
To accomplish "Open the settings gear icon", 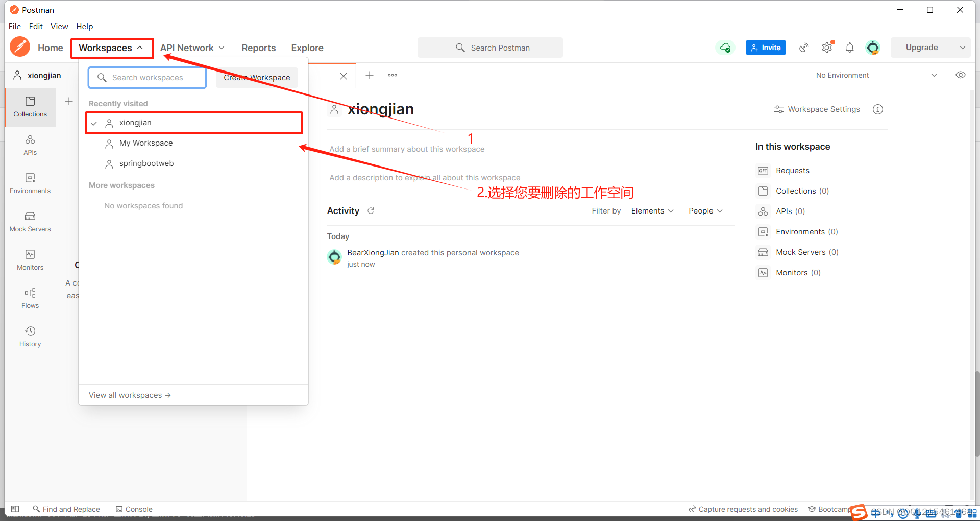I will (827, 48).
